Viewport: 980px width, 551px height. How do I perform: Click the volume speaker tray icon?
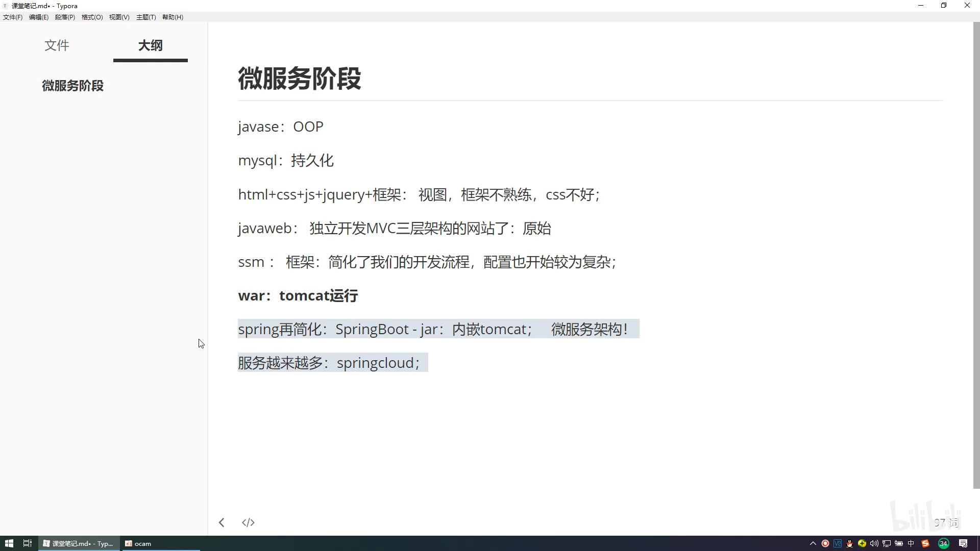(x=874, y=543)
